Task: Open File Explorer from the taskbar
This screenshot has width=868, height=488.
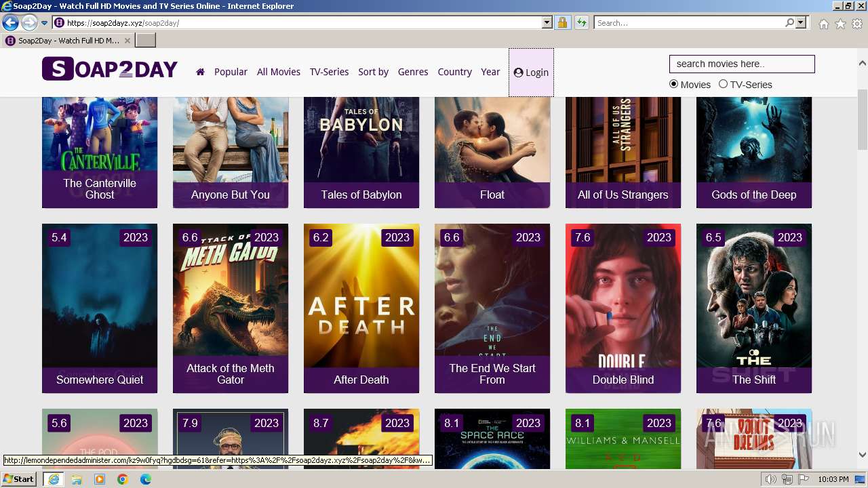Action: pos(77,479)
